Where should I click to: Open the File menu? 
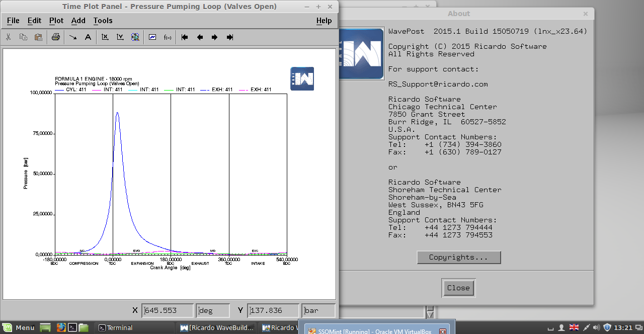[x=13, y=21]
